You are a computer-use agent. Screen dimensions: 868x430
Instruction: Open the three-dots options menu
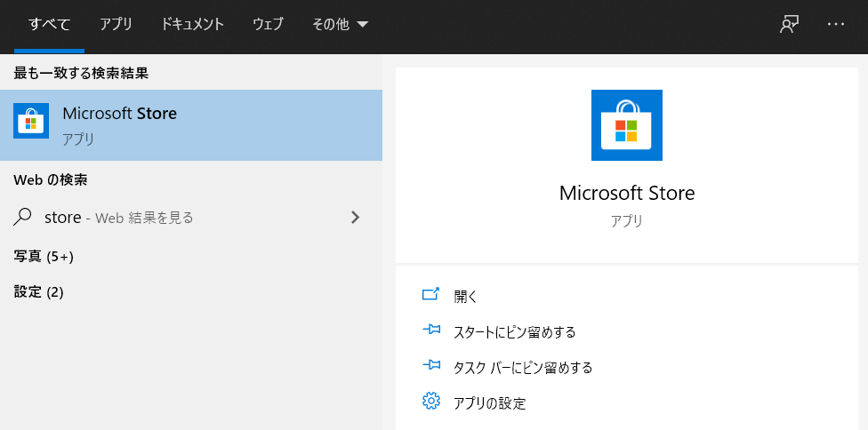(x=836, y=25)
